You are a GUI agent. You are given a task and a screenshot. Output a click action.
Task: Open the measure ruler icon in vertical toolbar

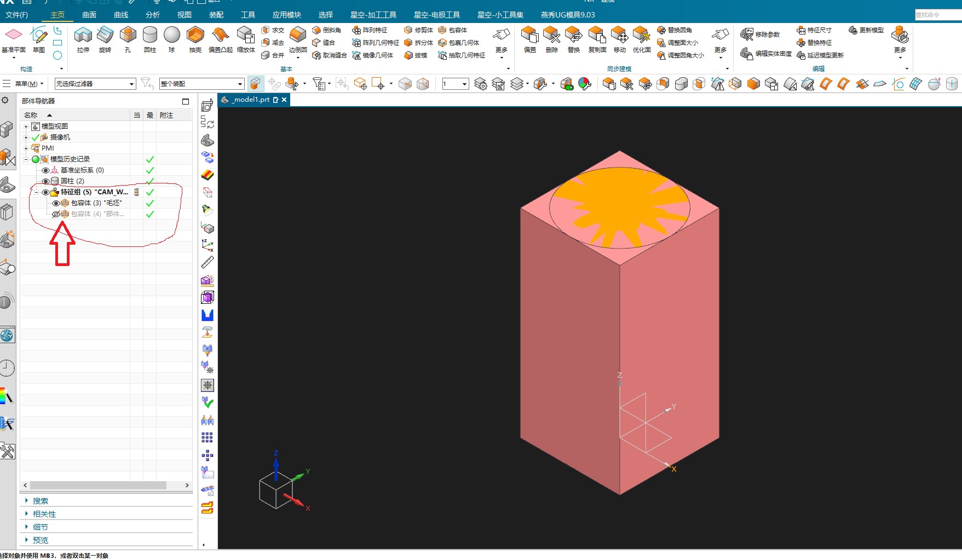(x=208, y=263)
